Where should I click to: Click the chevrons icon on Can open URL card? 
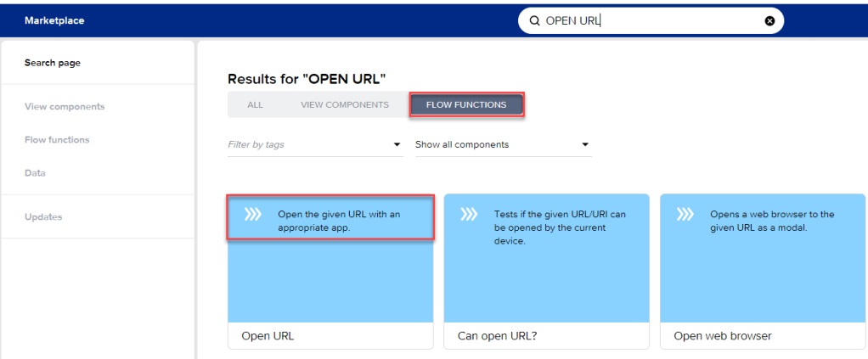click(469, 215)
